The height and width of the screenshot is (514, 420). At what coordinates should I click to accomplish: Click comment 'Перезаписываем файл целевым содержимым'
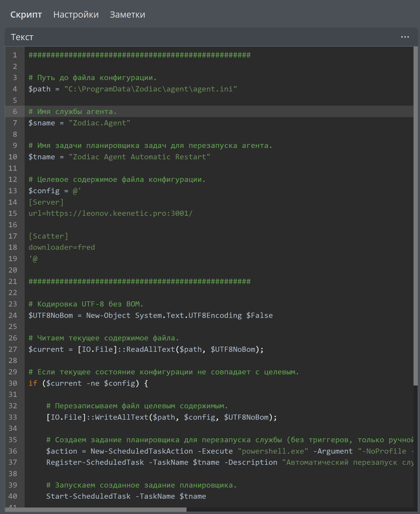137,406
